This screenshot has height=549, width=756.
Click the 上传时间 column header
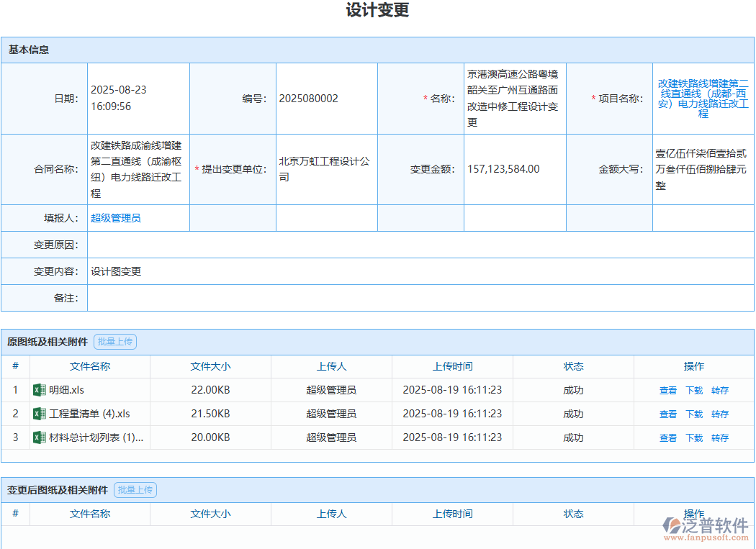[451, 366]
